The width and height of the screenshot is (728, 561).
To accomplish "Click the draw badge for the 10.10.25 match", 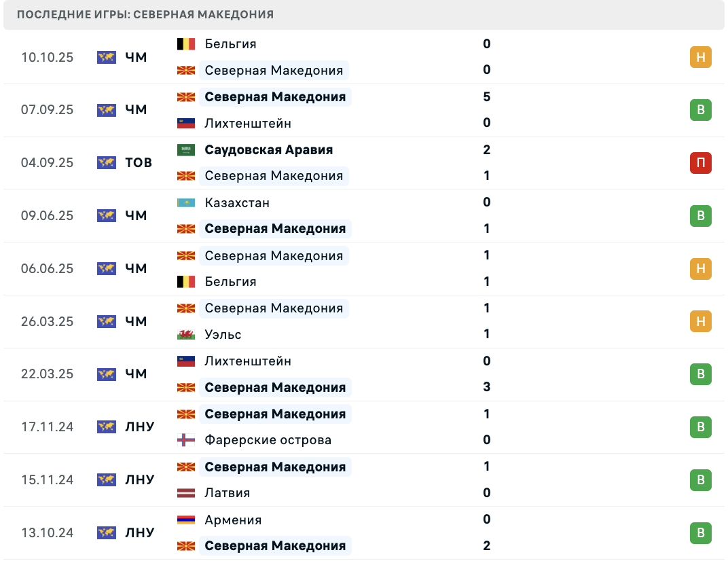I will [701, 57].
